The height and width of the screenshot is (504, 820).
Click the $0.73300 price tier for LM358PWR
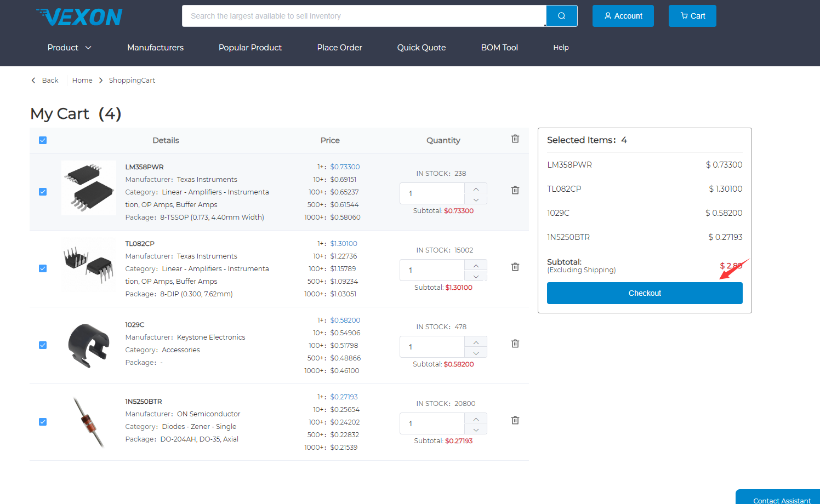[x=345, y=167]
